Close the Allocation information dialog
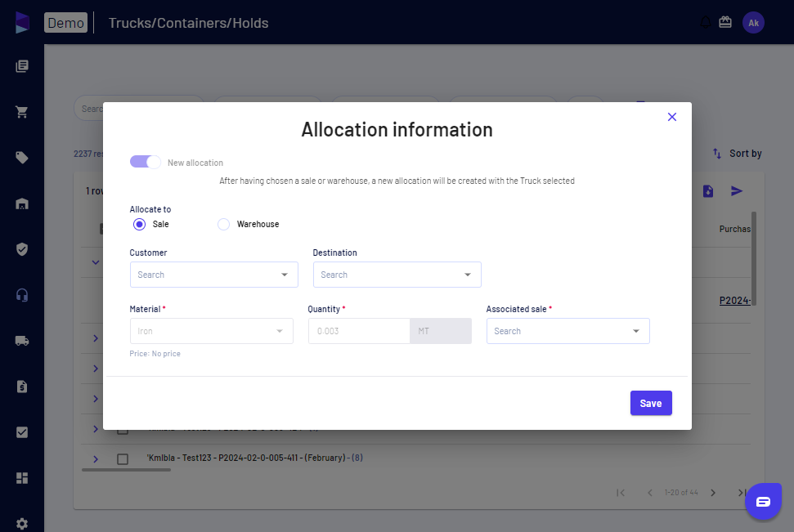794x532 pixels. (671, 117)
